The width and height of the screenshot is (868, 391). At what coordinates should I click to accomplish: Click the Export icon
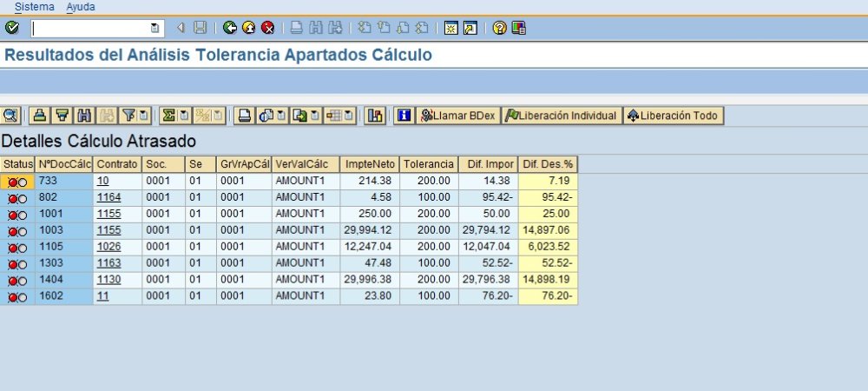tap(299, 116)
